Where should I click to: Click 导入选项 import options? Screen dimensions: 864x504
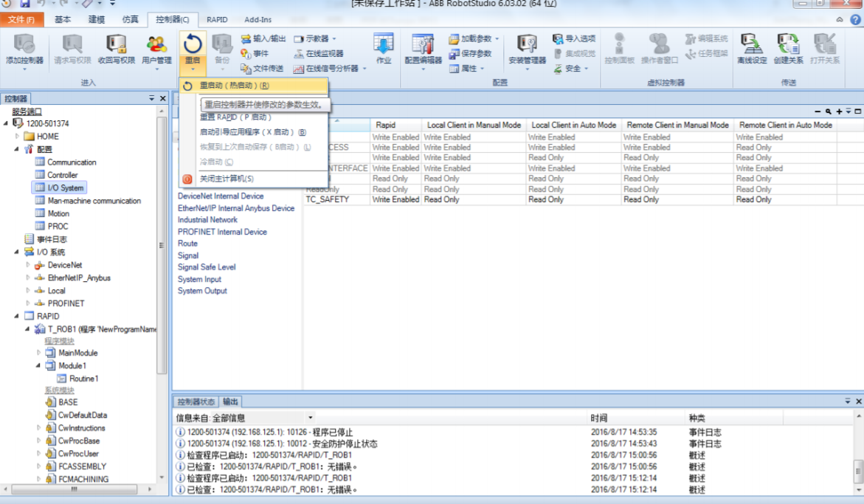574,38
